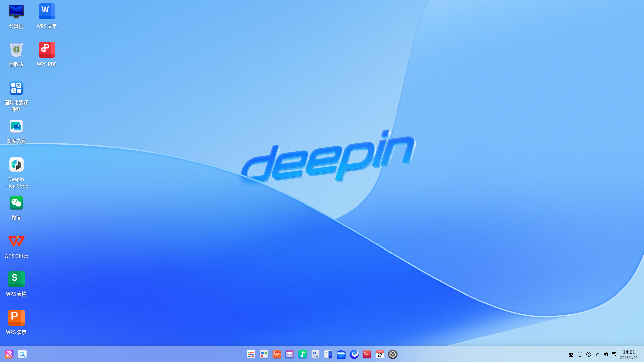Expand hidden tray icons via the chevron
This screenshot has width=644, height=362.
click(x=589, y=354)
